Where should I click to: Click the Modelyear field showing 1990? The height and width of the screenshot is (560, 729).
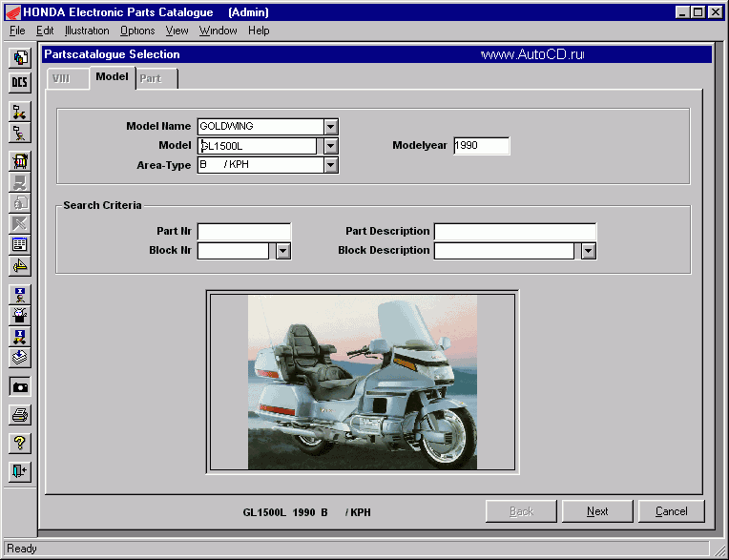pyautogui.click(x=481, y=145)
